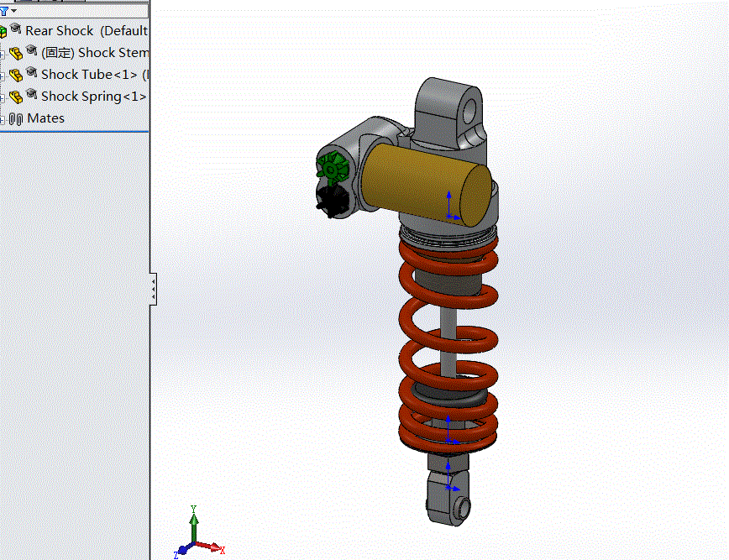Select the Rear Shock (Default root item
Viewport: 729px width, 560px height.
click(87, 31)
